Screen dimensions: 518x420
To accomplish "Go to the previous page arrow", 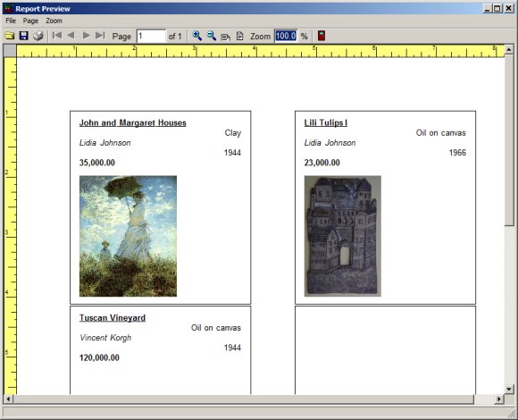I will click(x=71, y=36).
